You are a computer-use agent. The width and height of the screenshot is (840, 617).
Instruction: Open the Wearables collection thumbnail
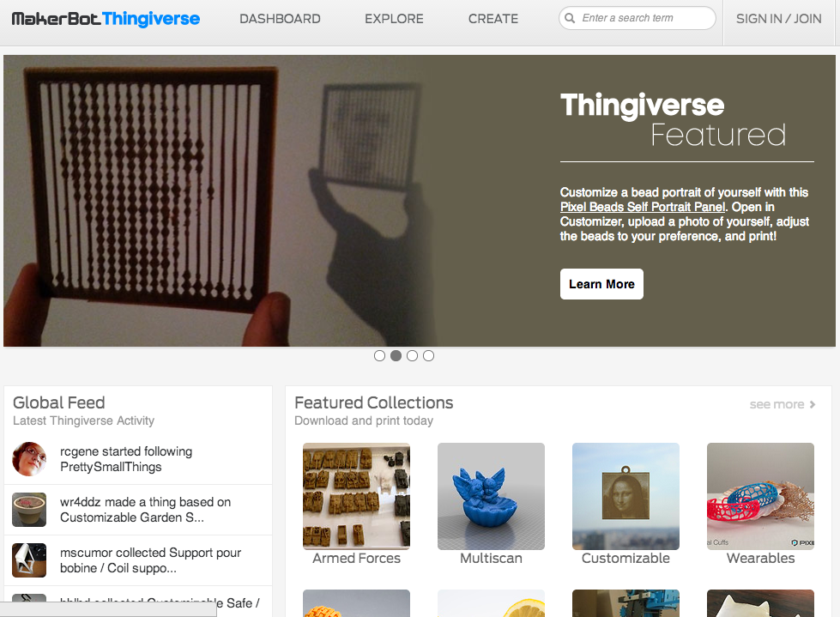click(760, 496)
